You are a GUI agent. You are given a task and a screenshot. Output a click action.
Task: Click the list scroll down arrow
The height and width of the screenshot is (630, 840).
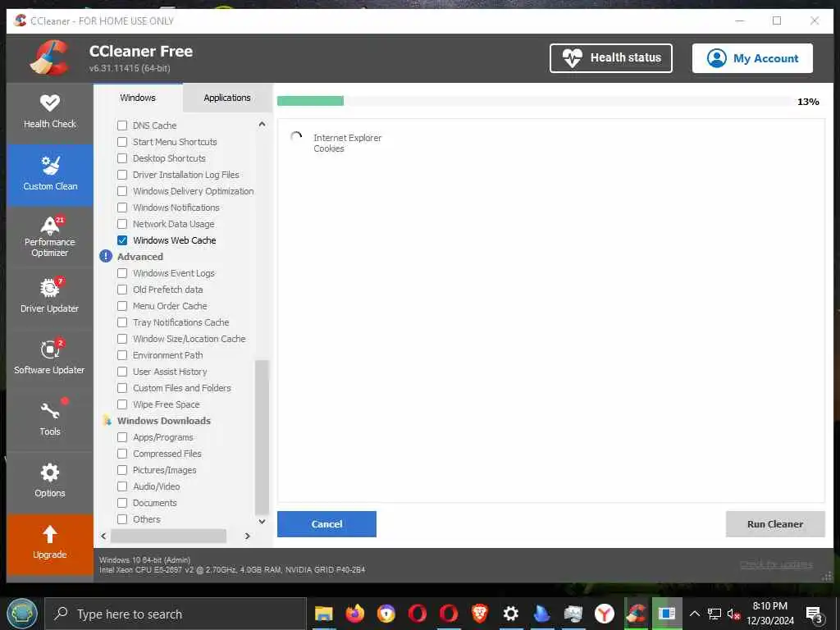pyautogui.click(x=262, y=521)
